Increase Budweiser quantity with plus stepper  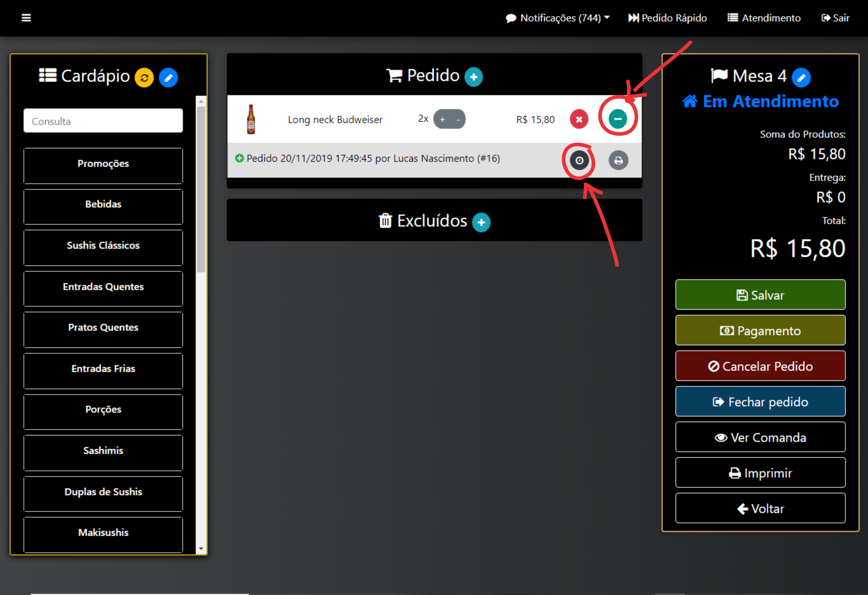click(x=442, y=119)
